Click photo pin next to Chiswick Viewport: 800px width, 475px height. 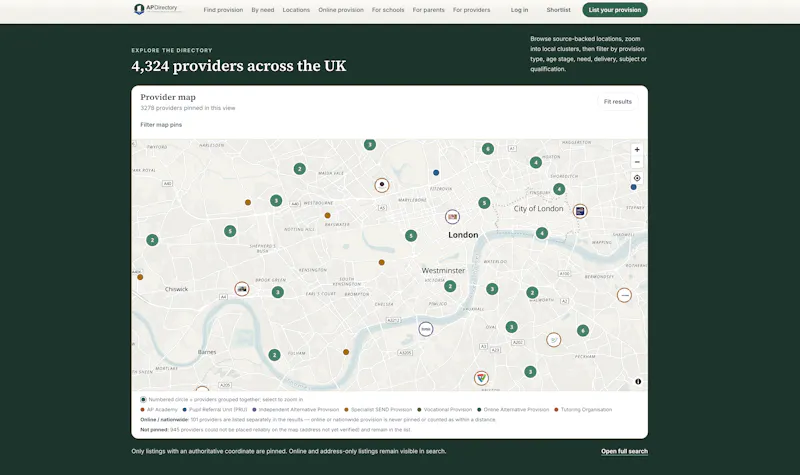(x=242, y=289)
